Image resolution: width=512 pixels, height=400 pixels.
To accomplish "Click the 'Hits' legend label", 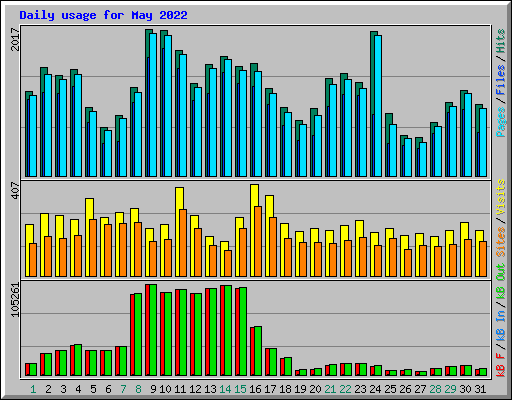I will (501, 41).
